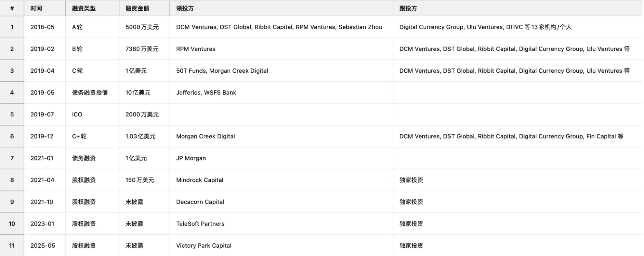Click the 7360万美元 amount cell

pyautogui.click(x=144, y=49)
